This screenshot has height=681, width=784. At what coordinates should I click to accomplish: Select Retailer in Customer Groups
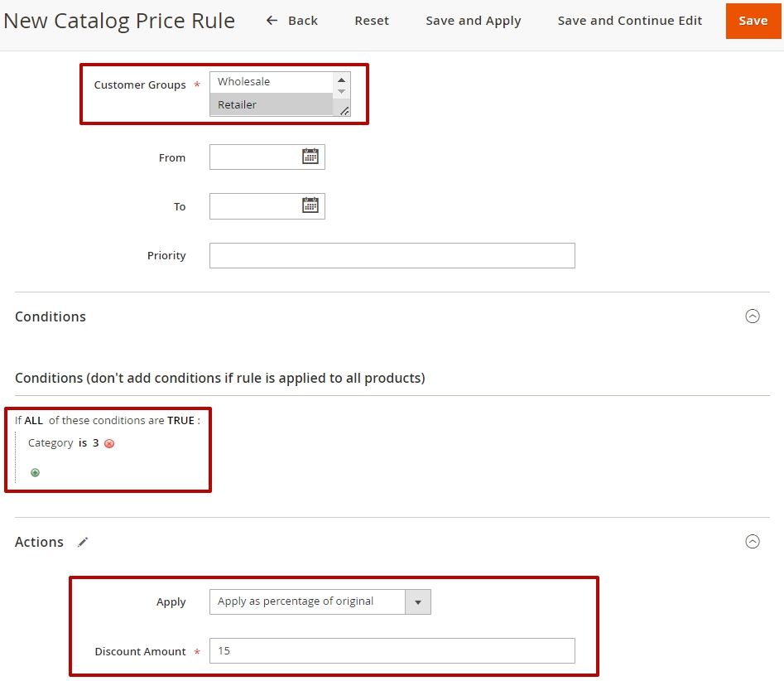click(x=272, y=104)
